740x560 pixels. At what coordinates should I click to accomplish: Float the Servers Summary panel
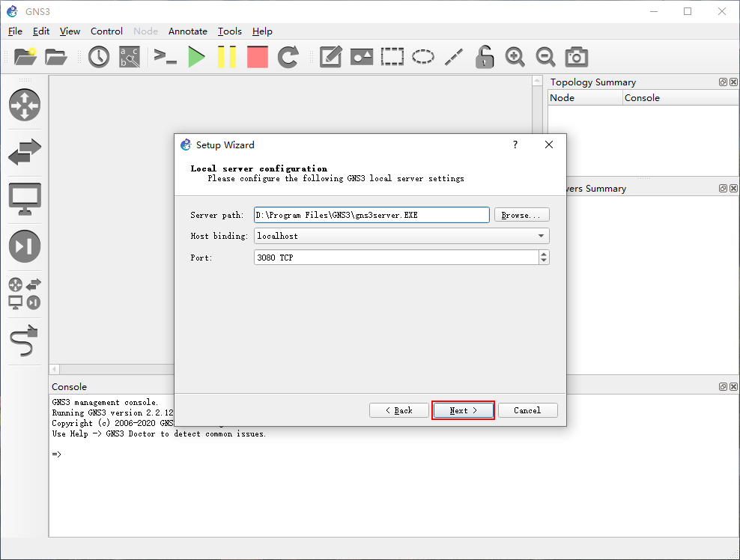tap(723, 188)
